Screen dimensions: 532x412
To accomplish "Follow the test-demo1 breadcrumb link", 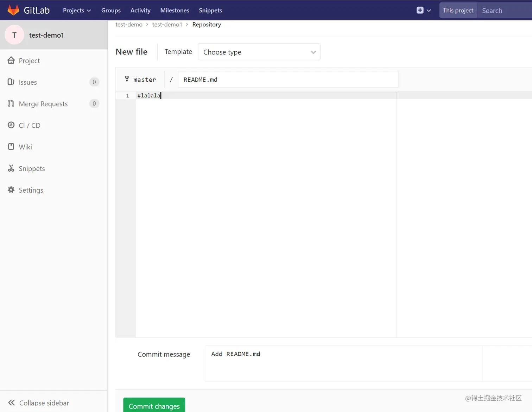I will [x=167, y=24].
